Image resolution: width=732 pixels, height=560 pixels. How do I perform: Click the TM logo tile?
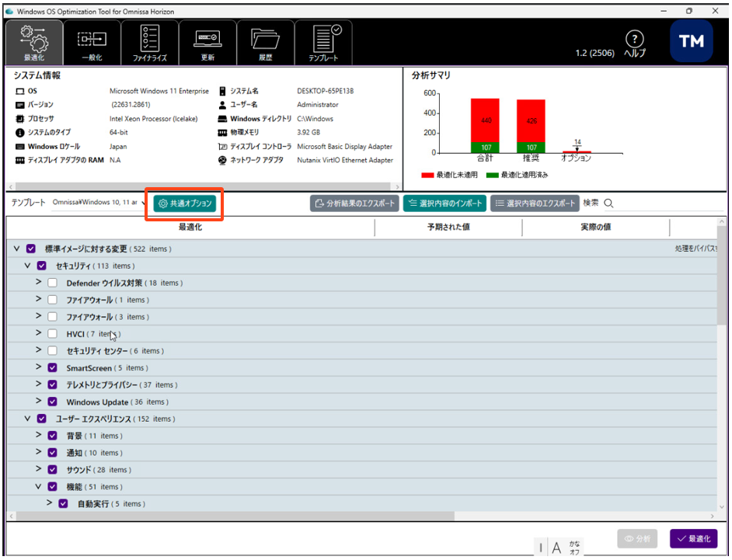pyautogui.click(x=692, y=41)
